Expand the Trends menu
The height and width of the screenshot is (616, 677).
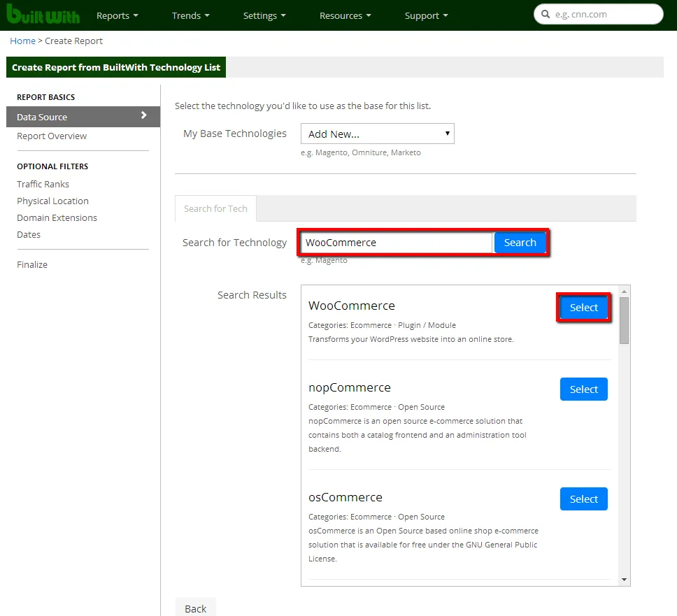pyautogui.click(x=192, y=15)
